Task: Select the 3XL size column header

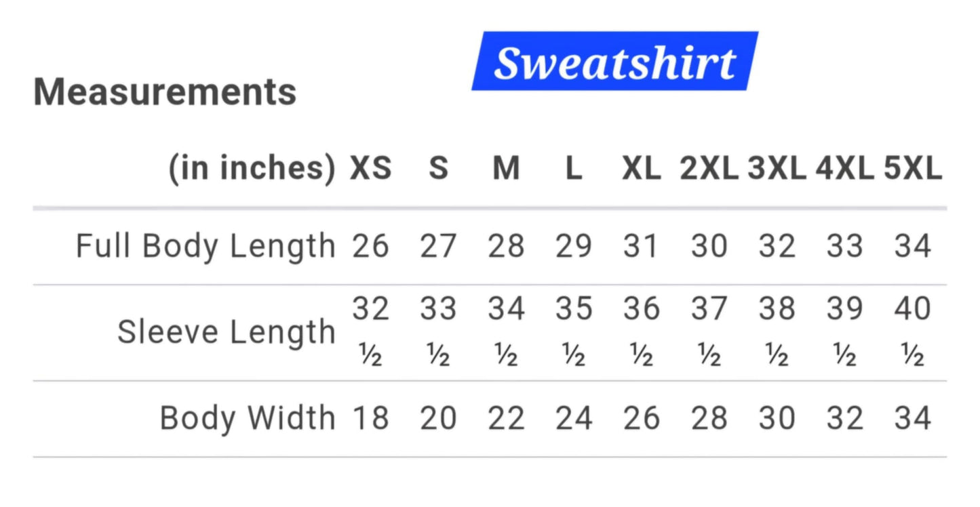Action: 777,169
